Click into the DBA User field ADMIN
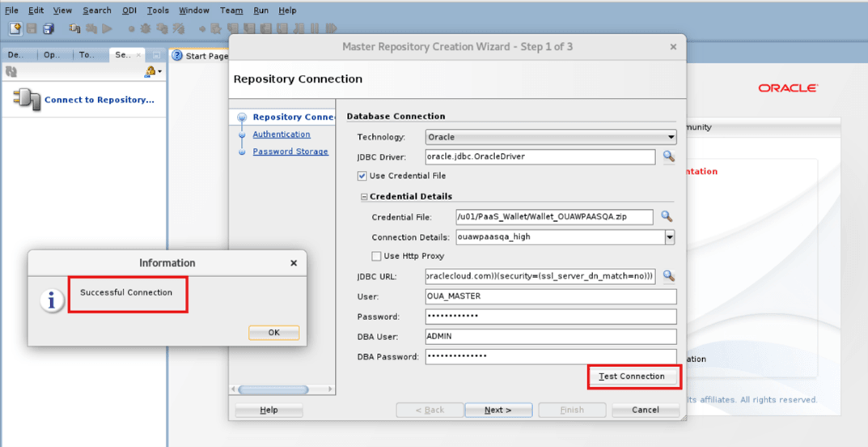868x447 pixels. (551, 336)
